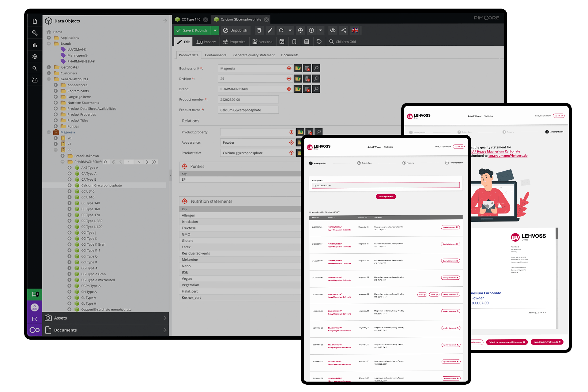This screenshot has width=588, height=392.
Task: Expand the Applications folder
Action: click(x=49, y=38)
